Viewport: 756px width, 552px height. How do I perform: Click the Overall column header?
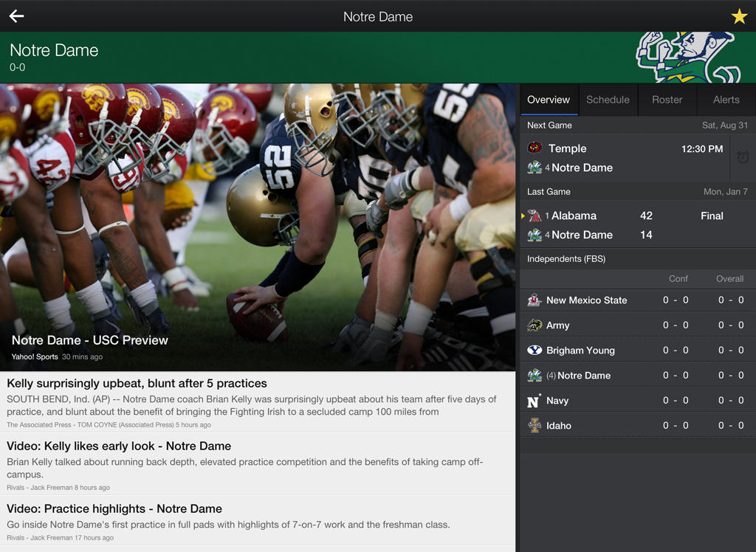(729, 279)
